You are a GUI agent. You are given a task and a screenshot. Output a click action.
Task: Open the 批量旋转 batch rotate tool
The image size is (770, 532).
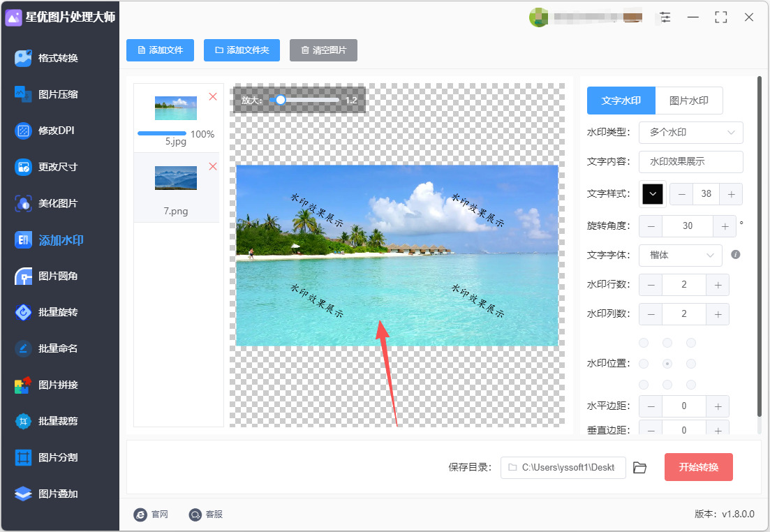pyautogui.click(x=47, y=312)
